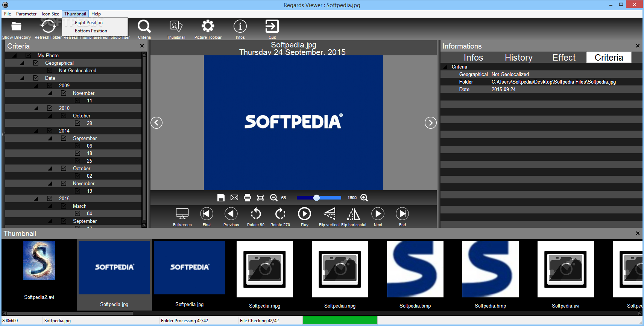
Task: Collapse the Geographical tree node
Action: 22,63
